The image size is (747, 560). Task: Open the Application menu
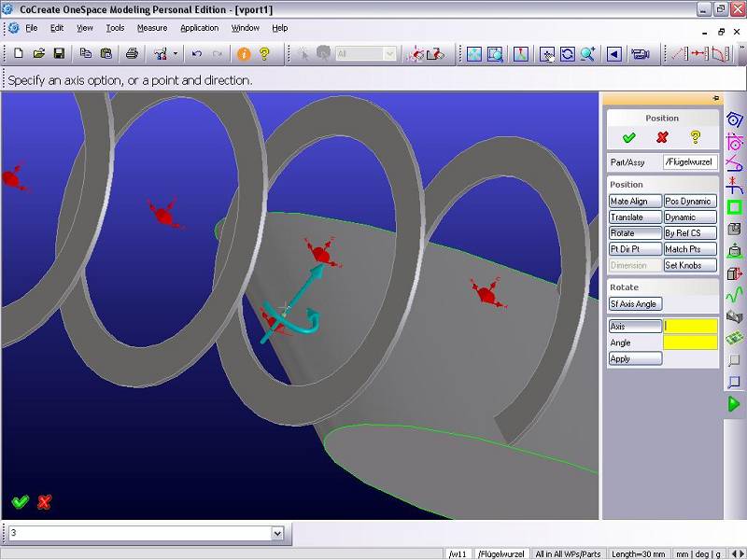click(199, 28)
